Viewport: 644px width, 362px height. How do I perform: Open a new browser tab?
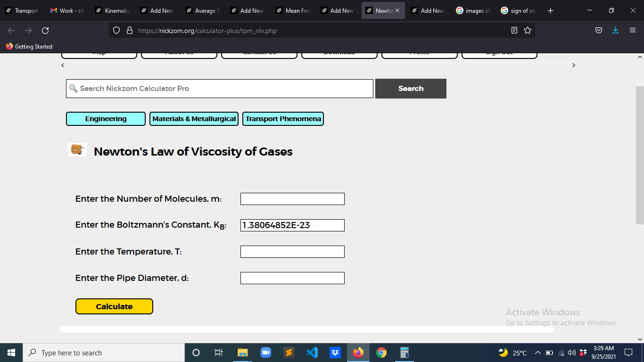[x=550, y=10]
